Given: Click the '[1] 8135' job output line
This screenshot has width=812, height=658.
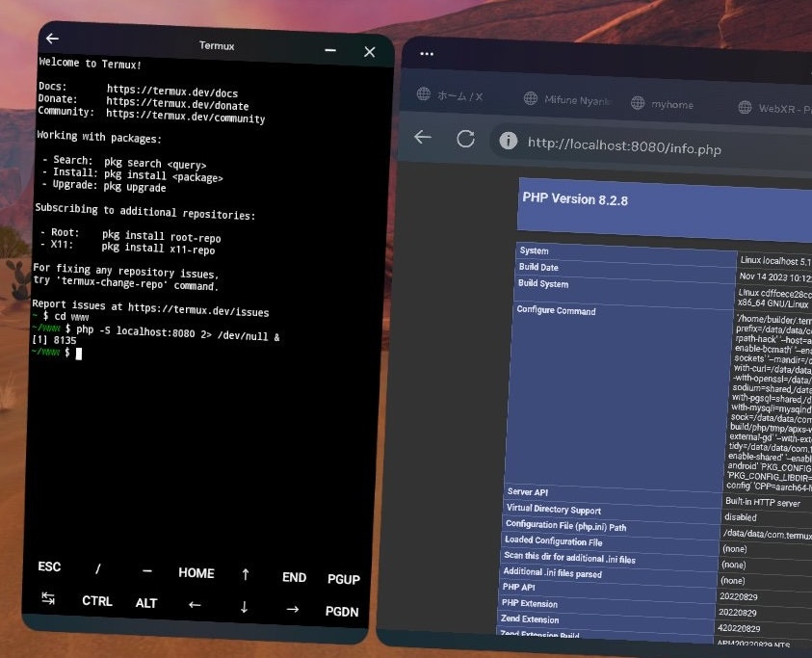Looking at the screenshot, I should coord(54,340).
